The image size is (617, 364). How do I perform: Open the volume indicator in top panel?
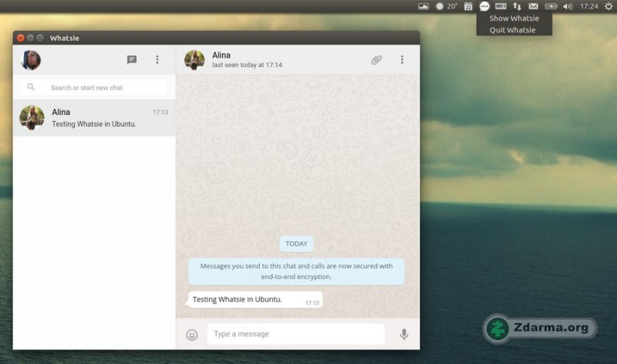point(568,6)
